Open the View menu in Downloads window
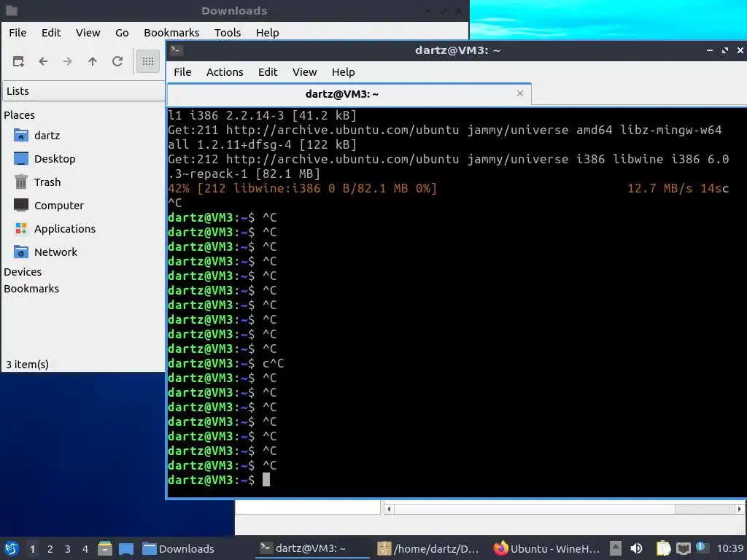Screen dimensions: 747x560 tap(88, 33)
